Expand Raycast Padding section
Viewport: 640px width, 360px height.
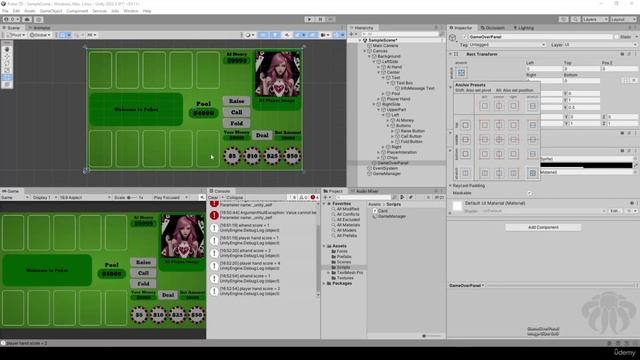point(451,186)
